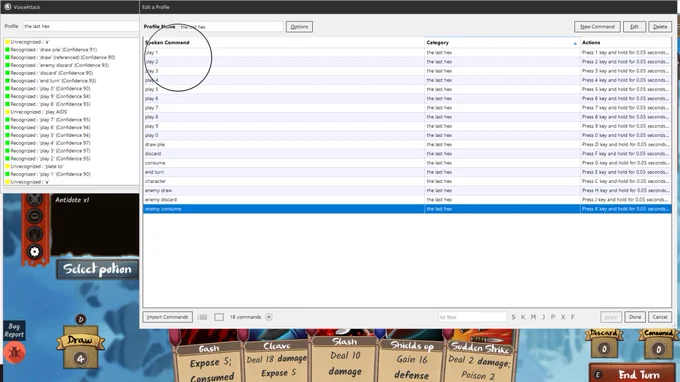680x382 pixels.
Task: Click the Delete button
Action: [x=660, y=26]
